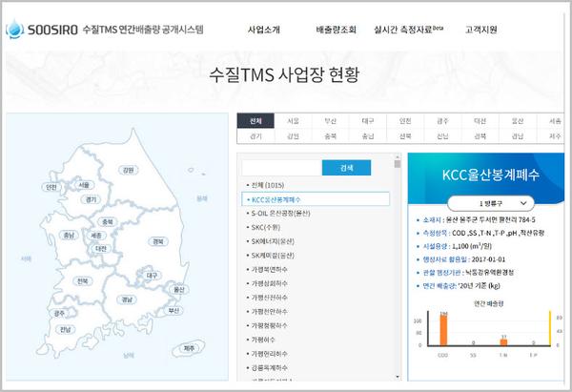Open the 1 방류구 outlet dropdown
Image resolution: width=572 pixels, height=392 pixels.
tap(491, 203)
